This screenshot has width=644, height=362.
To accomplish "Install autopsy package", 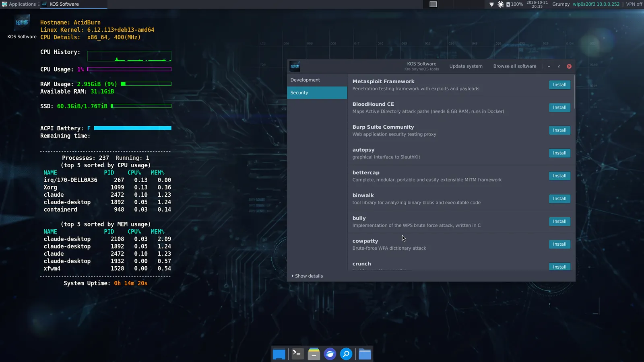I will pos(559,153).
